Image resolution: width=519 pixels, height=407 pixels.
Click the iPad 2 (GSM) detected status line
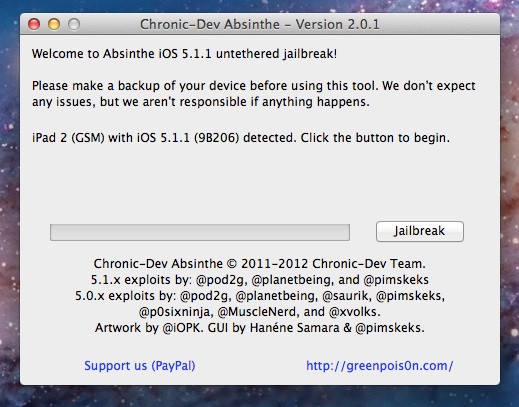pos(241,138)
